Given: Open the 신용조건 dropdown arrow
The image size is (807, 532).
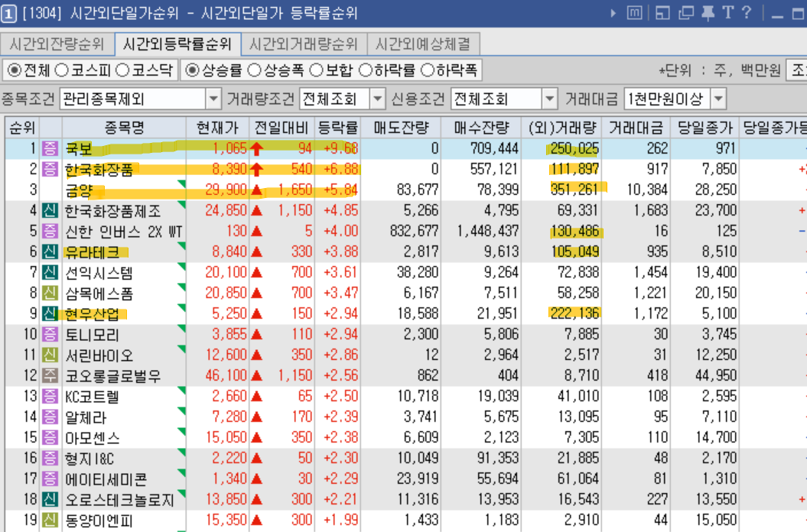Looking at the screenshot, I should pyautogui.click(x=550, y=99).
